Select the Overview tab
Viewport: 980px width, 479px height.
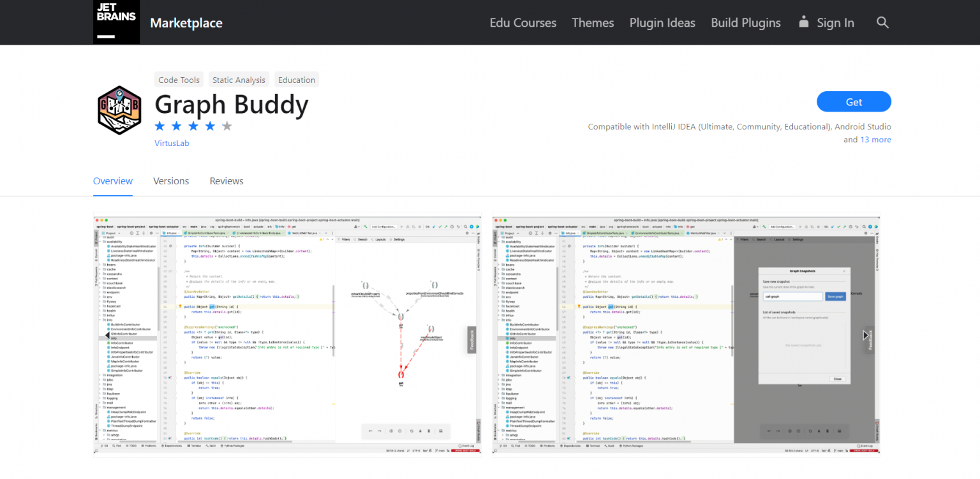113,181
